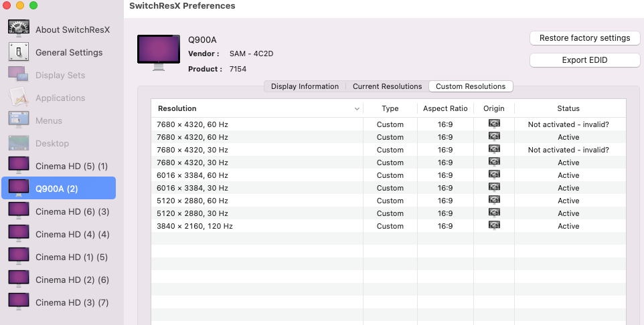Expand the Resolution column sort chevron

(x=357, y=108)
